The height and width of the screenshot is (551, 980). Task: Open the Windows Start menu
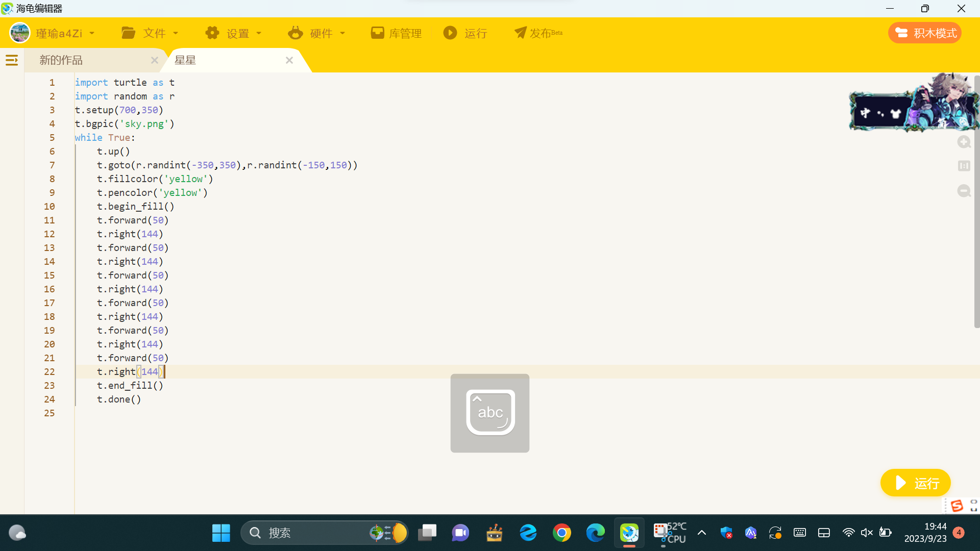coord(221,533)
